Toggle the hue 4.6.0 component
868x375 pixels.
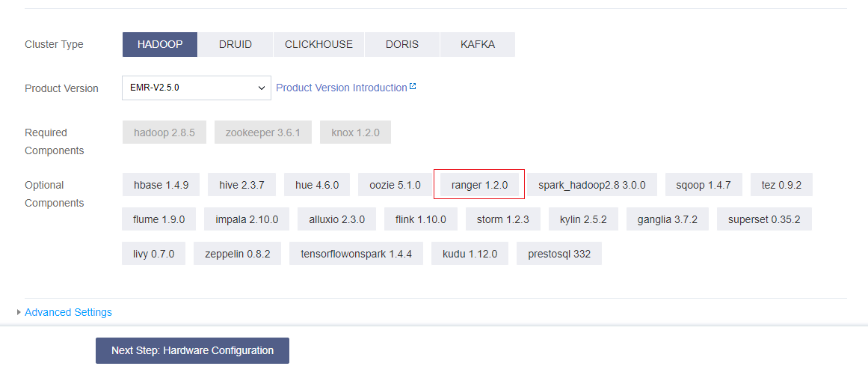click(317, 184)
